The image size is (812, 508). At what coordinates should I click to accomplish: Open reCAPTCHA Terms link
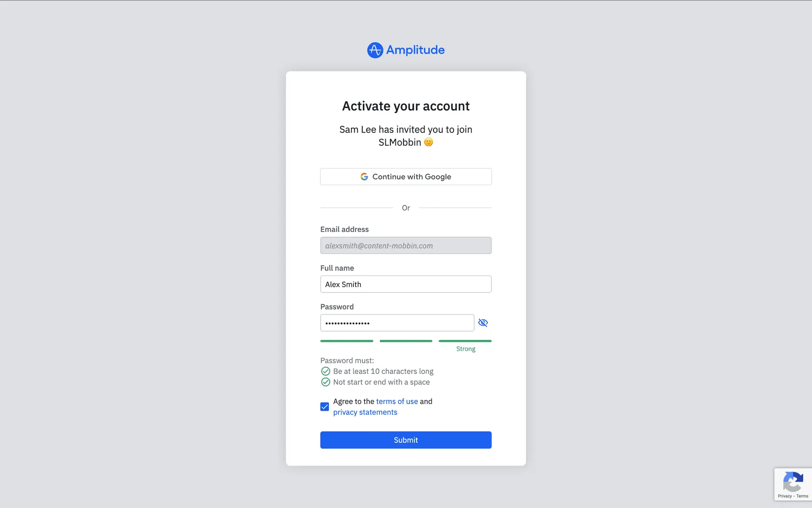pyautogui.click(x=802, y=496)
